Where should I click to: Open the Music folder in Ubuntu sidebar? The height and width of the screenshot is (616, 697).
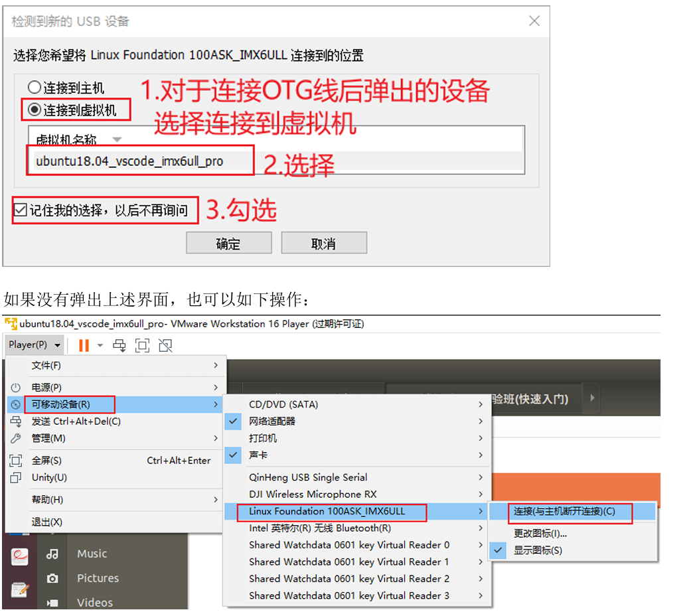[x=92, y=554]
